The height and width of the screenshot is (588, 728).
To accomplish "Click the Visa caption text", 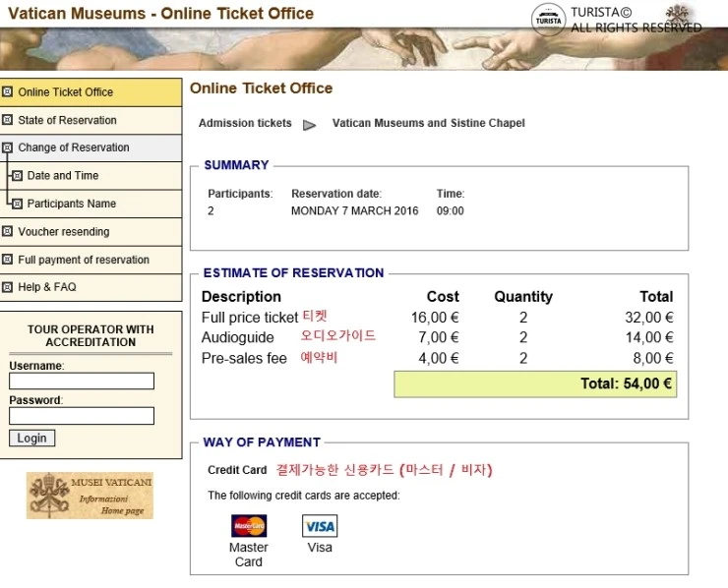I will pos(320,548).
